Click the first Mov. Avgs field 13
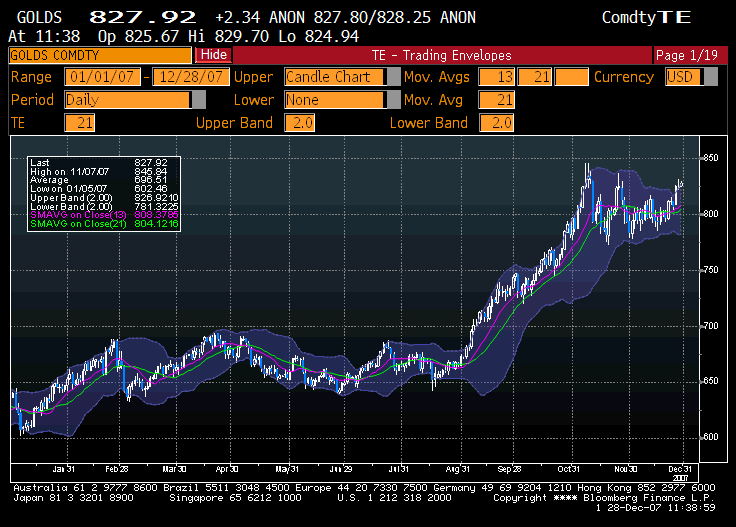 point(495,77)
